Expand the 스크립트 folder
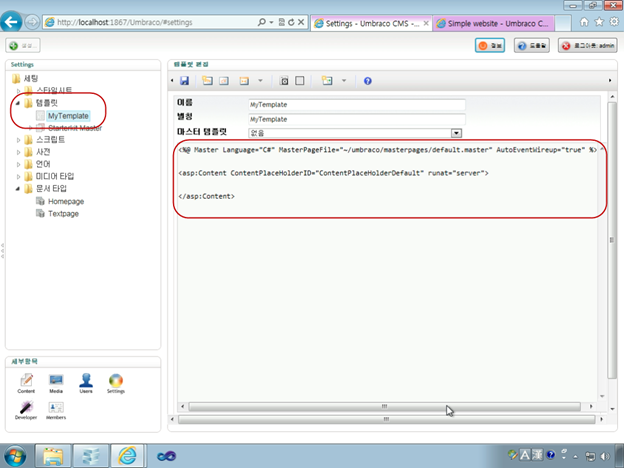Viewport: 624px width, 468px height. click(18, 140)
